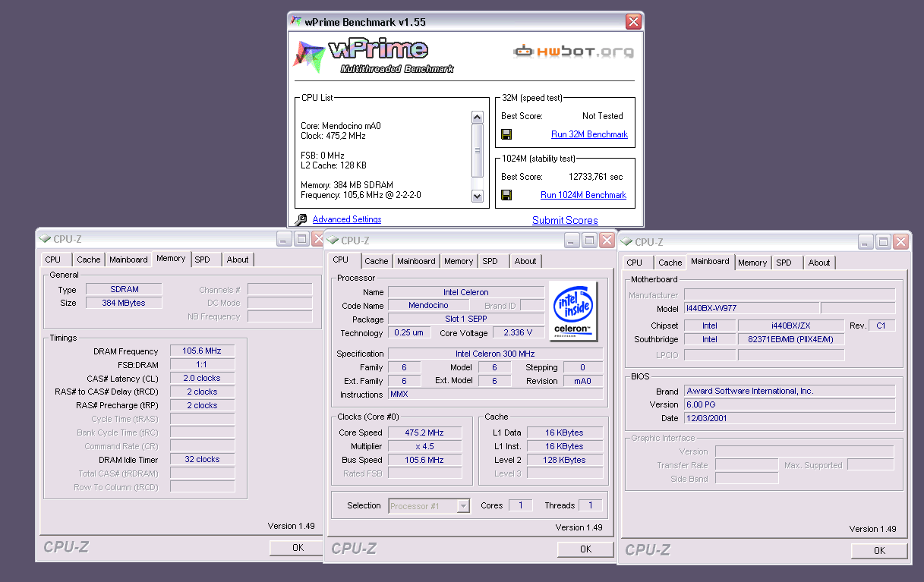This screenshot has width=924, height=582.
Task: Run 1024M Benchmark link
Action: [583, 195]
